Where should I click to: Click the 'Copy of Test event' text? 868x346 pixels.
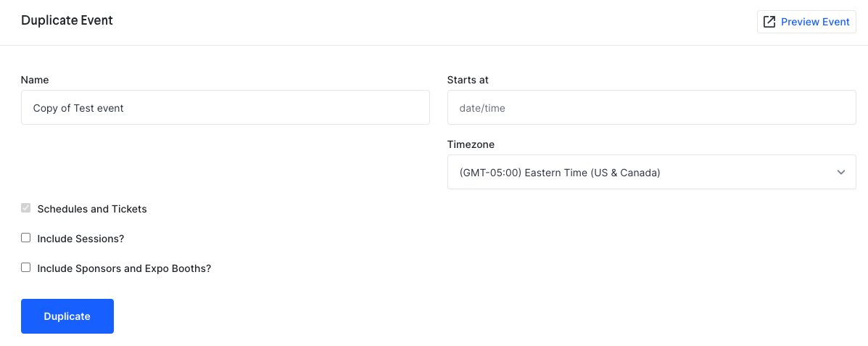[x=78, y=108]
